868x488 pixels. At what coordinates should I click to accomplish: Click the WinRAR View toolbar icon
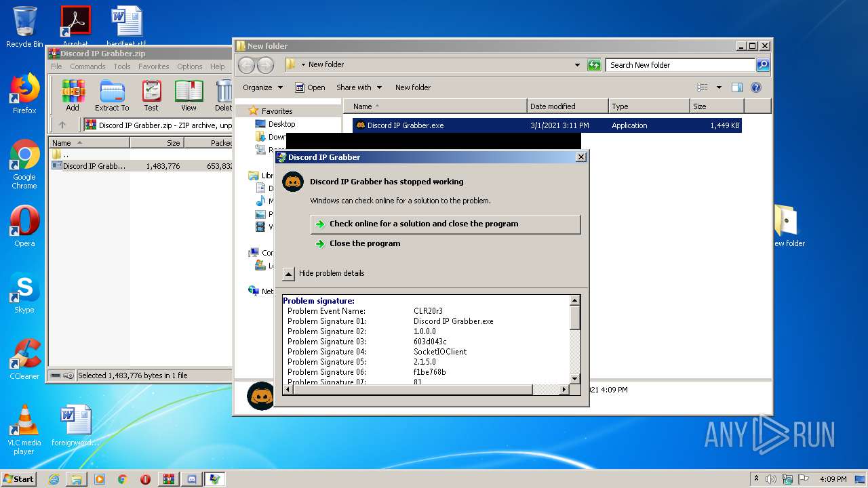point(189,96)
